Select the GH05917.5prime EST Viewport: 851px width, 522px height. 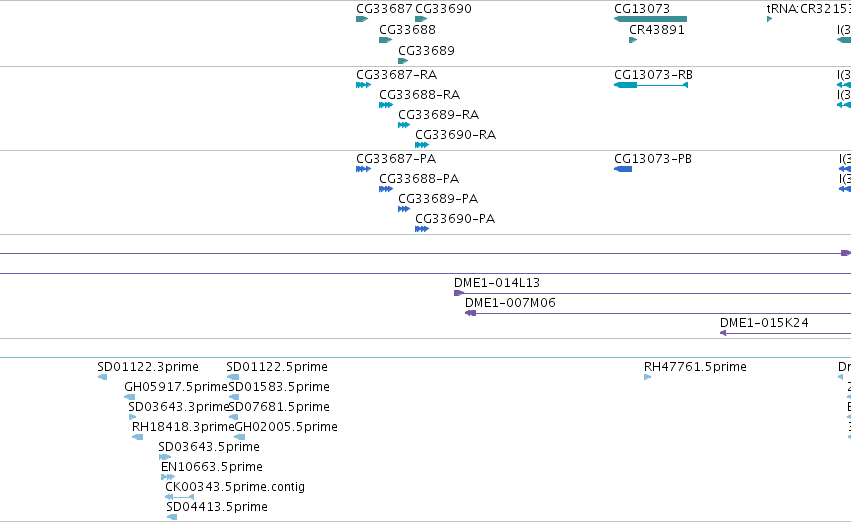point(130,397)
